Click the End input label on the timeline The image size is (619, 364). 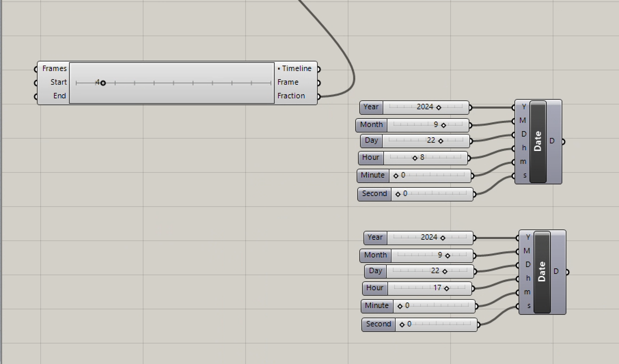click(x=59, y=96)
